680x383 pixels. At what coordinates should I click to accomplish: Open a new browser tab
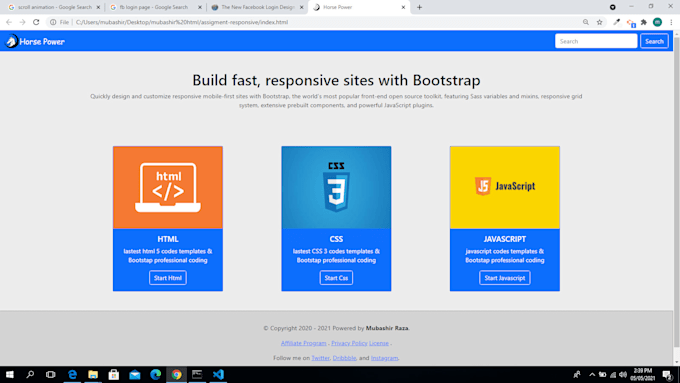[419, 7]
